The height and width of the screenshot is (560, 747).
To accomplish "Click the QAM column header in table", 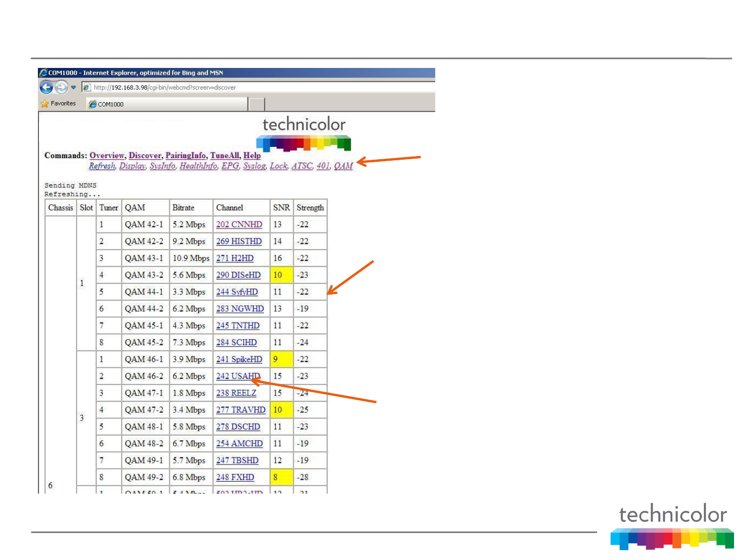I will pos(145,207).
